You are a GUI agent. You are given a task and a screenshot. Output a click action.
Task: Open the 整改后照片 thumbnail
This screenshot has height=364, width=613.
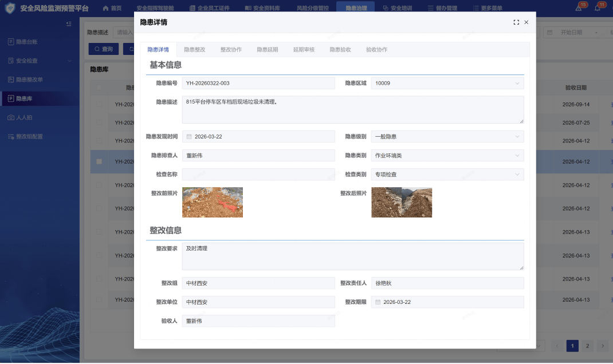pos(402,202)
